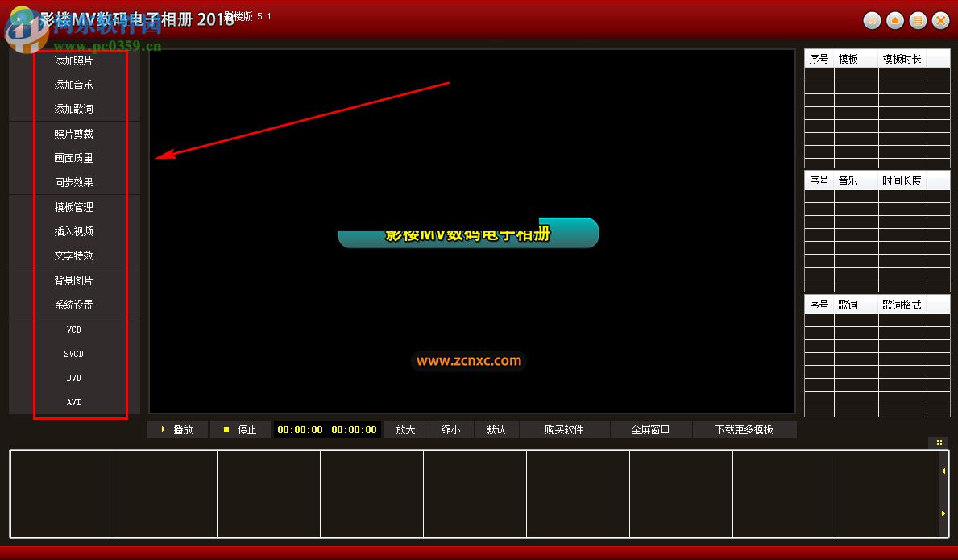Reset view with 默认 button
This screenshot has width=958, height=560.
[496, 430]
